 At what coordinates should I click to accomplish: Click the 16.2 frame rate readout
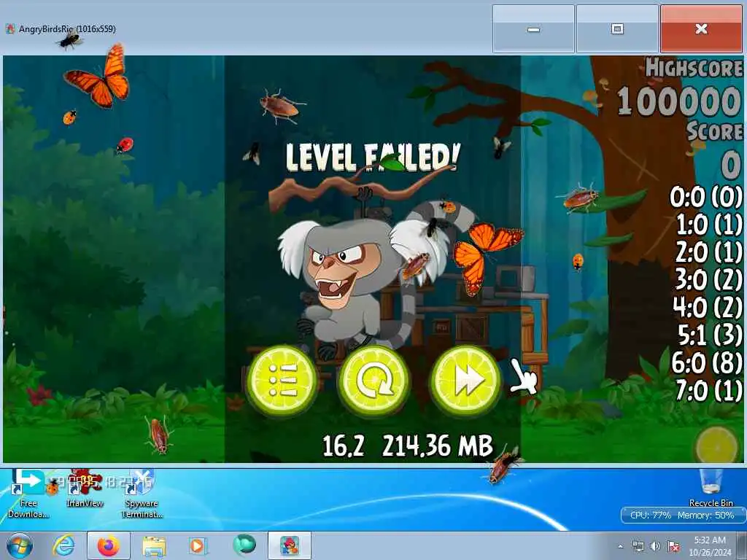(344, 446)
